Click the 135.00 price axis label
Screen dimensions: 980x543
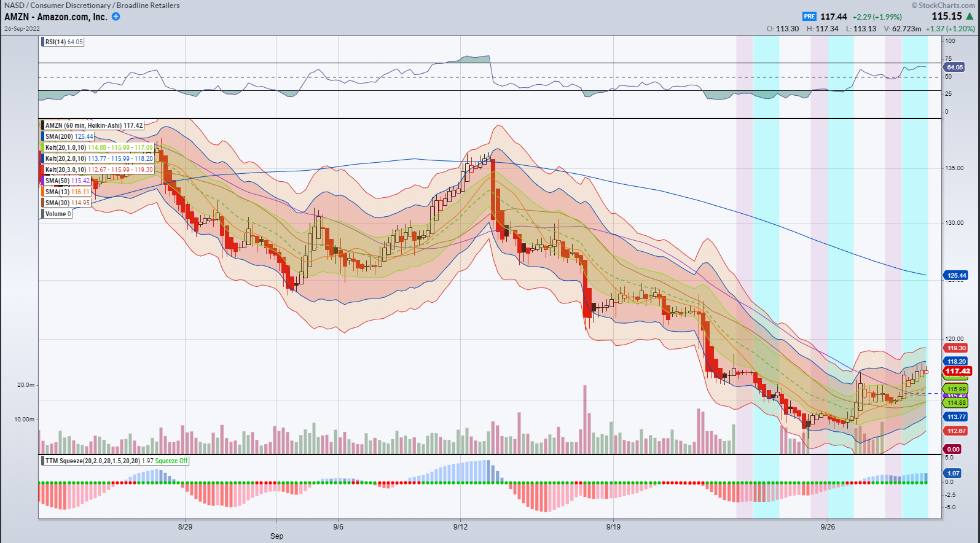955,168
